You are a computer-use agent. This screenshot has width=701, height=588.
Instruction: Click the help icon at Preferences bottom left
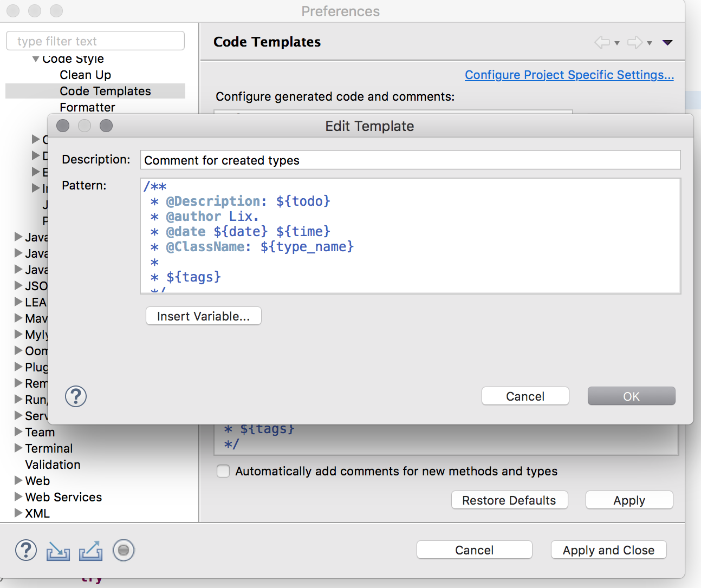pos(26,550)
